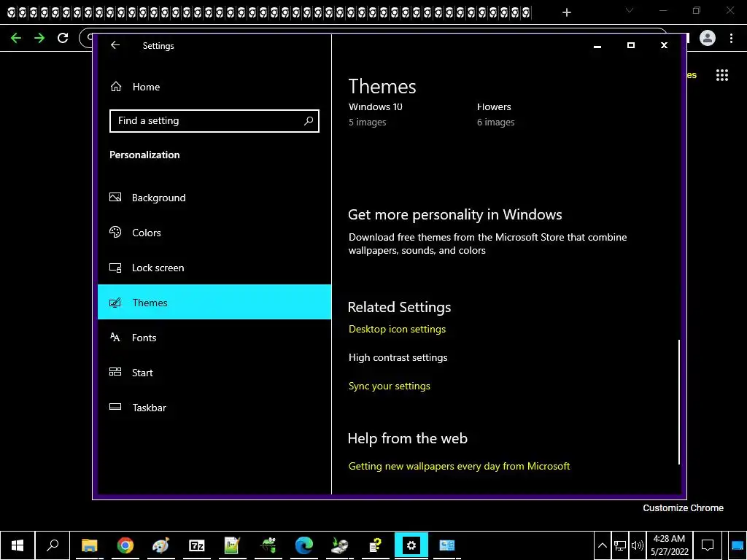Viewport: 747px width, 560px height.
Task: Open Getting new wallpapers every day link
Action: coord(459,466)
